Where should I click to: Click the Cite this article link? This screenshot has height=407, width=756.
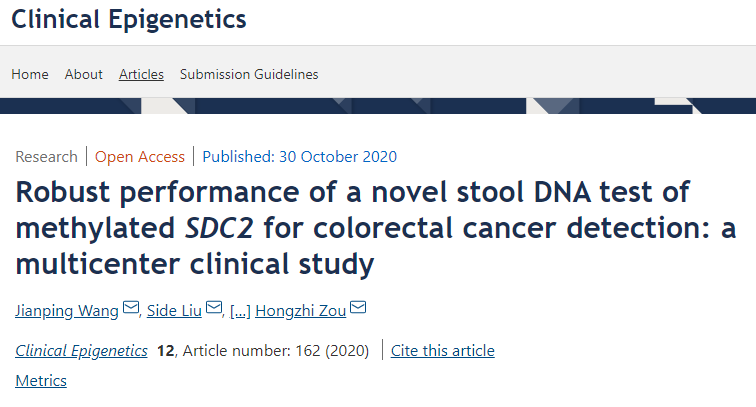click(x=443, y=350)
